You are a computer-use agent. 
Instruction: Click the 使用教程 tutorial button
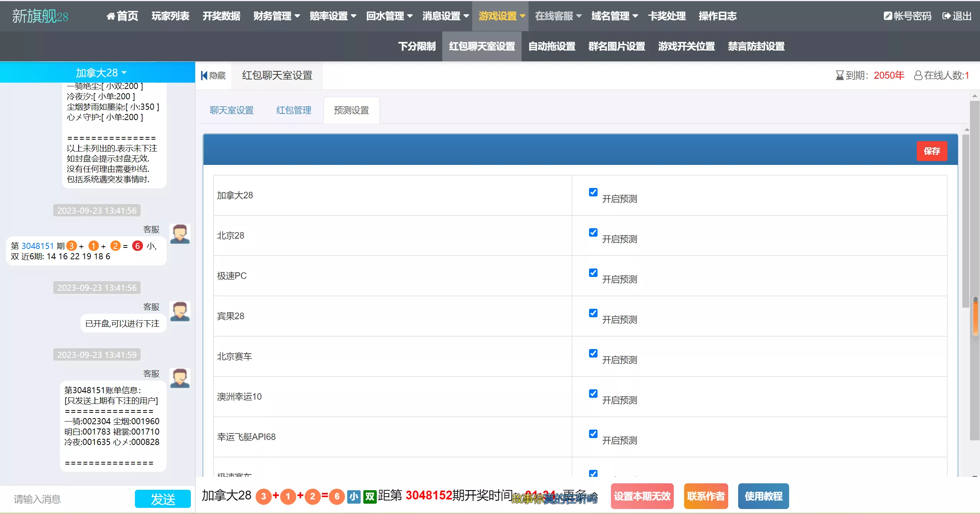(763, 496)
